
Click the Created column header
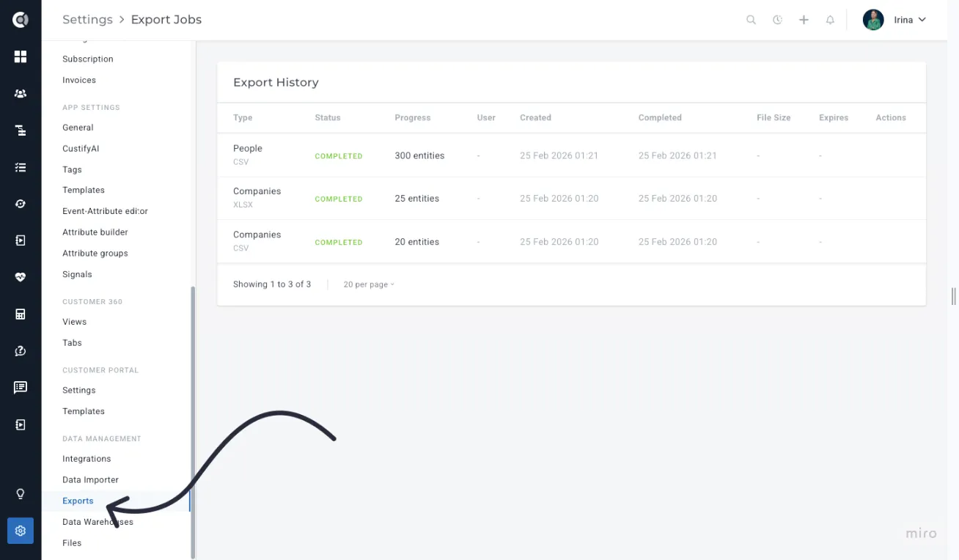535,118
